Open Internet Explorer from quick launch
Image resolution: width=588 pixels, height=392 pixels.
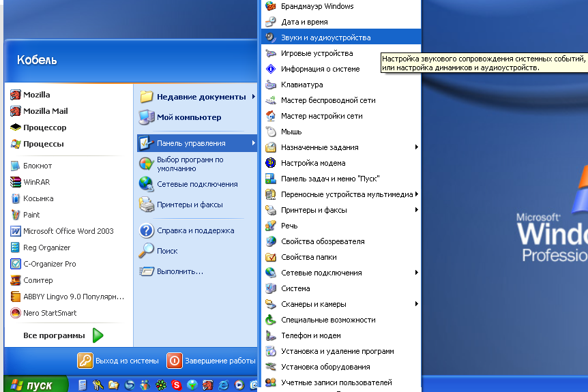(224, 385)
